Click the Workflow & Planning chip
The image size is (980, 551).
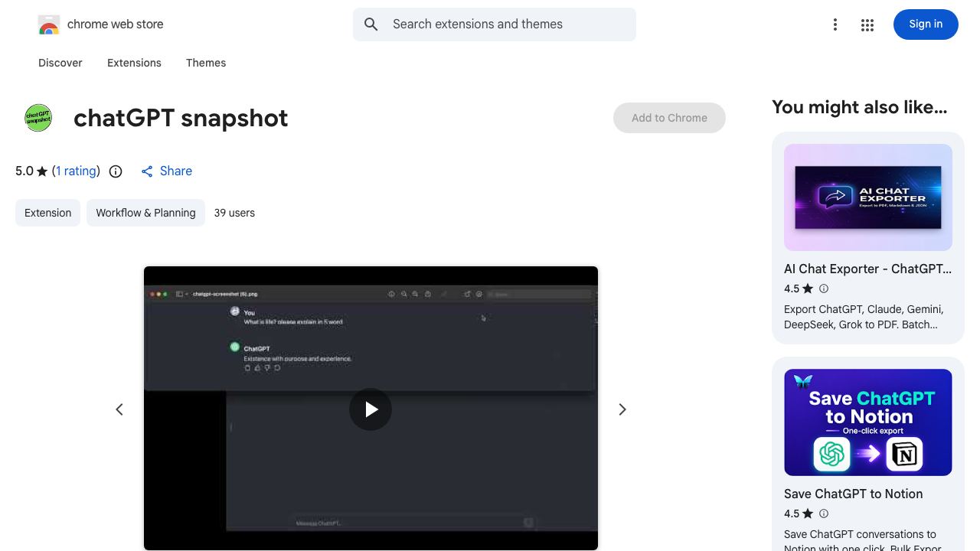click(145, 213)
